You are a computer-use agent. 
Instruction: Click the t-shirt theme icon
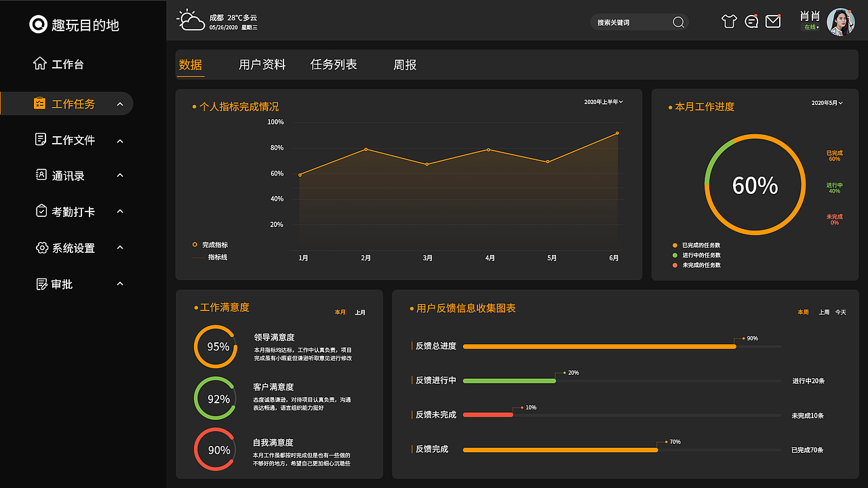[x=729, y=21]
